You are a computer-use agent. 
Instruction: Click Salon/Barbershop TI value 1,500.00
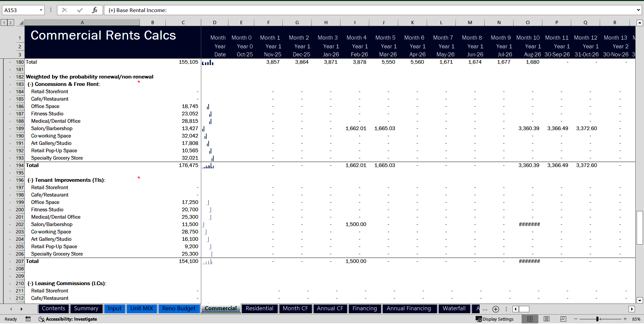tap(355, 224)
